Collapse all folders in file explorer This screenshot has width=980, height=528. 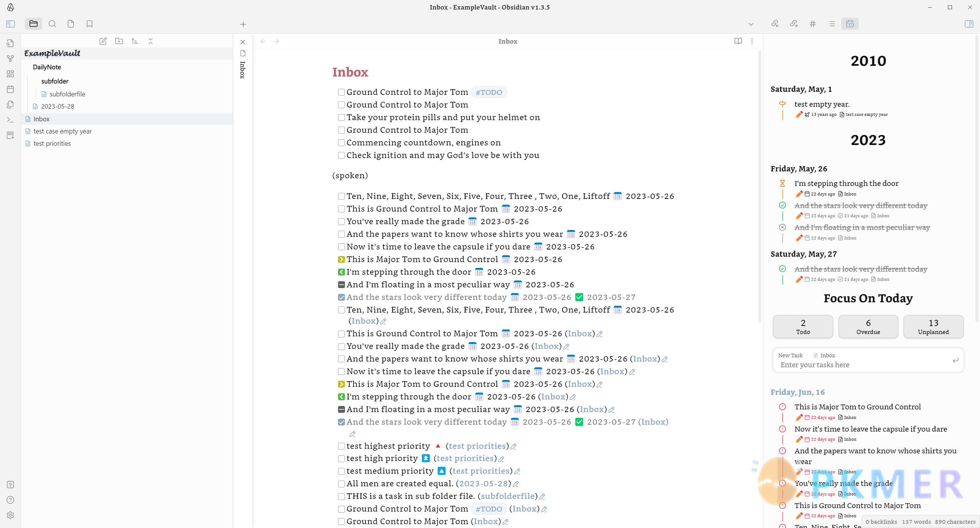pyautogui.click(x=150, y=41)
